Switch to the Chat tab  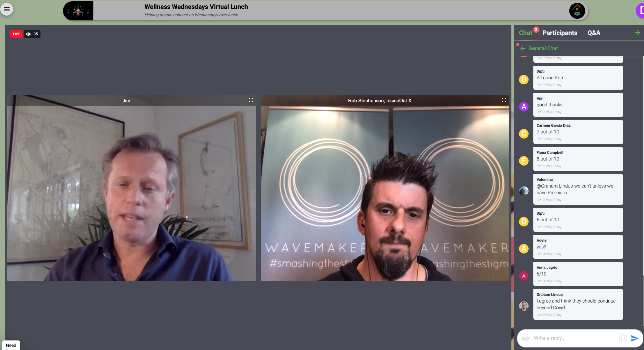[525, 33]
